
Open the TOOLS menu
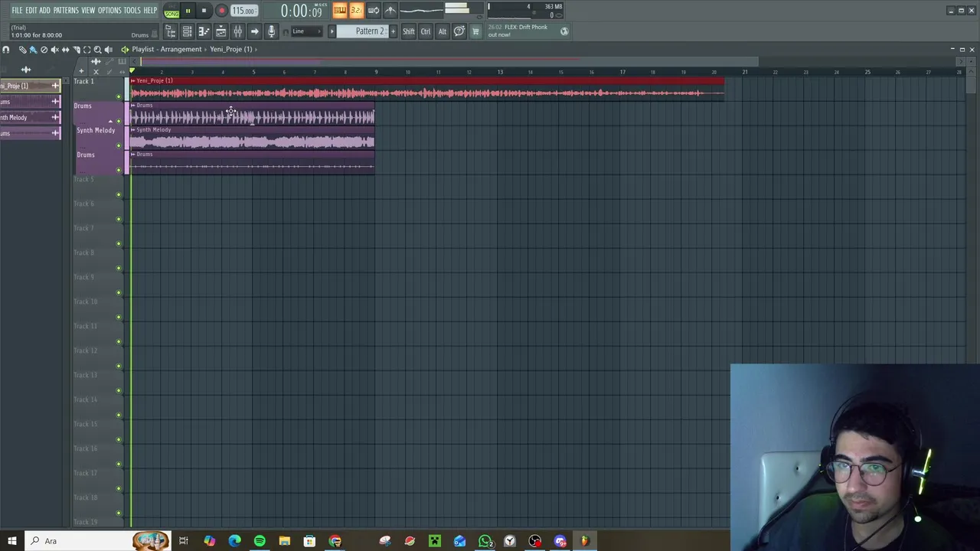[132, 11]
